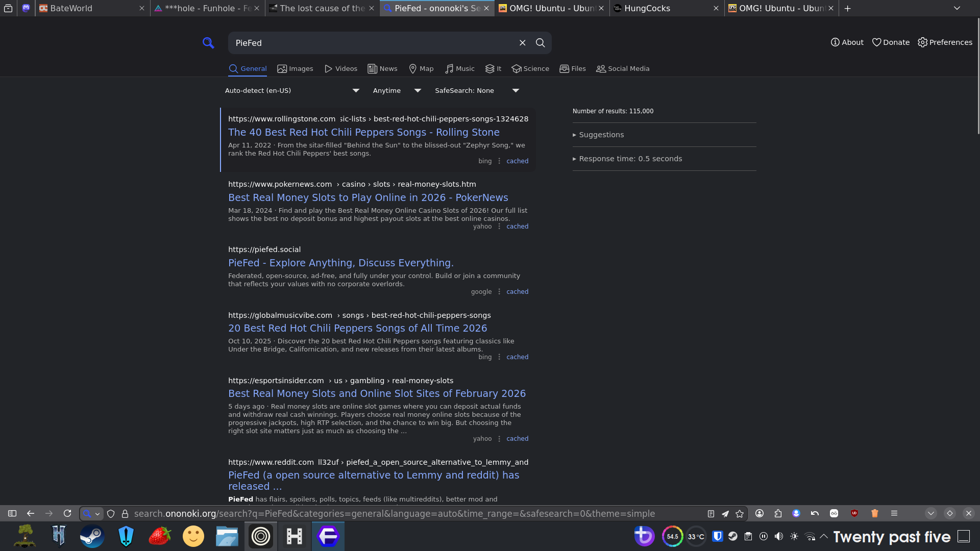The height and width of the screenshot is (551, 980).
Task: Open cached version of PokerNews result
Action: click(x=517, y=227)
